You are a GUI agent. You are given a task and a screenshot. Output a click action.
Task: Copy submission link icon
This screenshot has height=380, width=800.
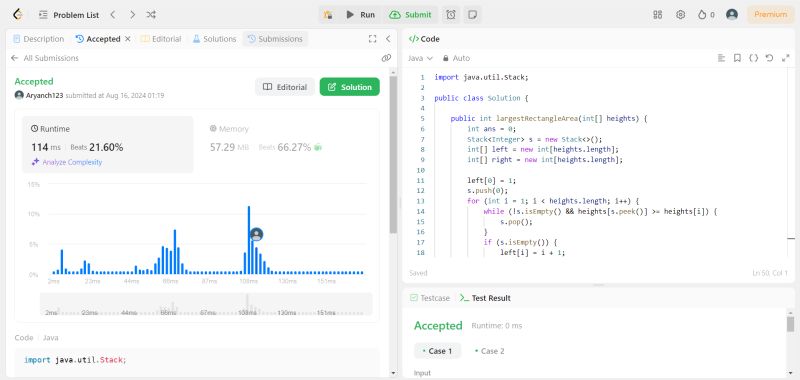pyautogui.click(x=386, y=58)
